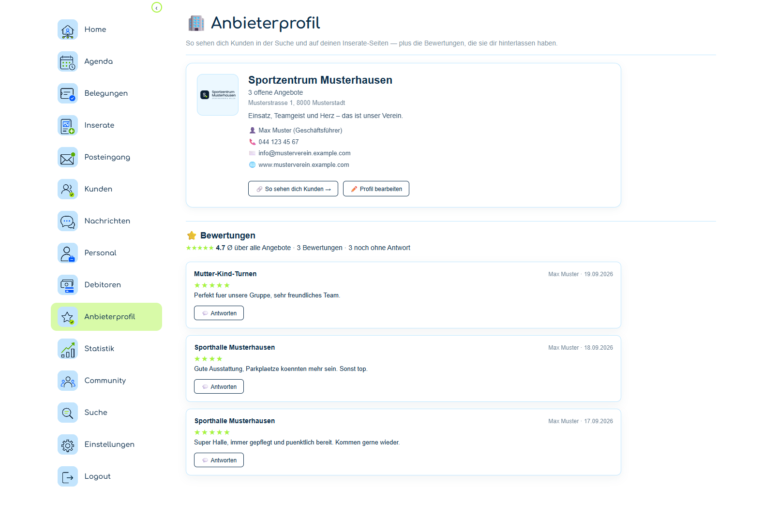Viewport: 778px width, 532px height.
Task: Click the Mutter-Kind-Turnen review title
Action: (225, 274)
